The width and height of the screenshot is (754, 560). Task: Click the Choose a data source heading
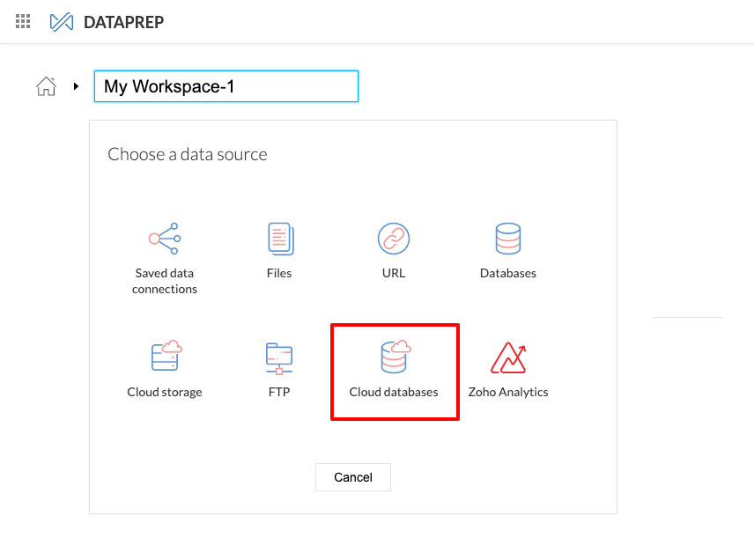coord(188,154)
